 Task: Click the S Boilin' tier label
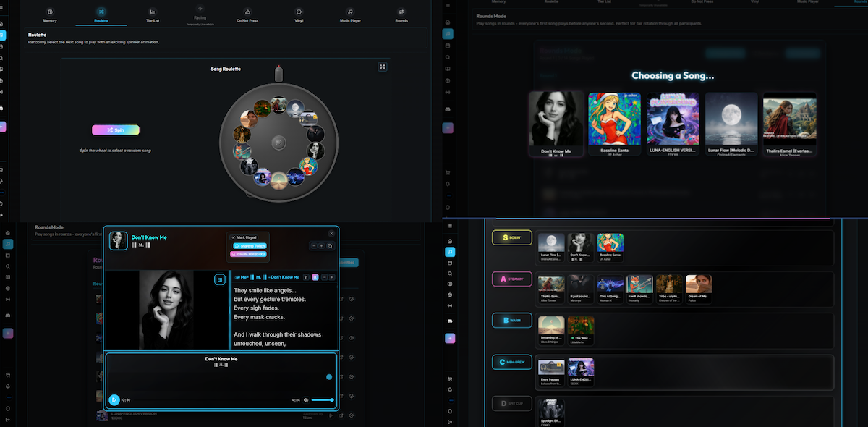click(512, 237)
